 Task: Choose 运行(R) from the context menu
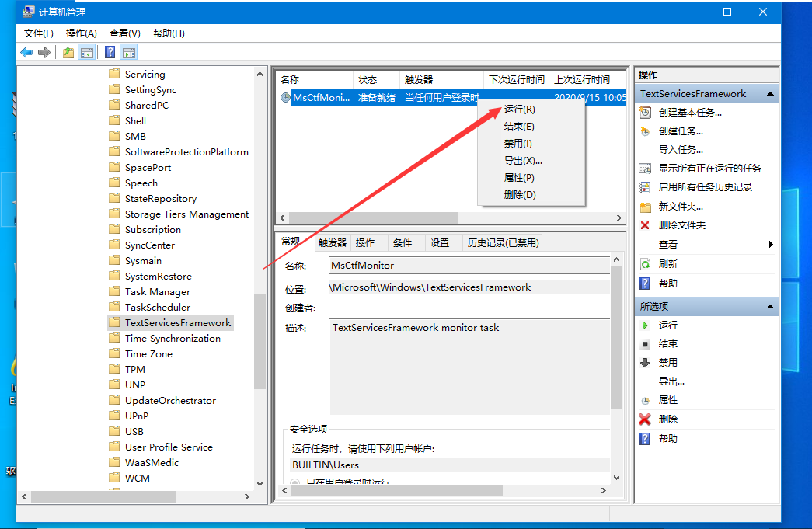pos(519,110)
